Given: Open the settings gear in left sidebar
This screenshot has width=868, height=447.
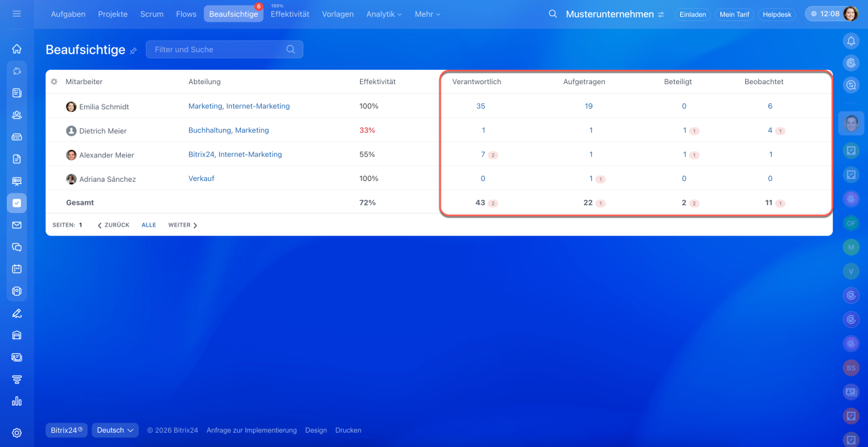Looking at the screenshot, I should [x=17, y=433].
